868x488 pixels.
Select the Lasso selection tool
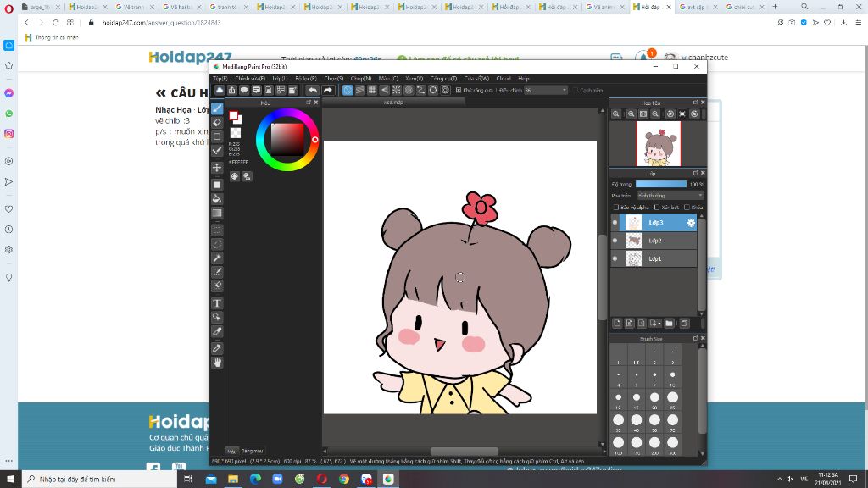[218, 244]
